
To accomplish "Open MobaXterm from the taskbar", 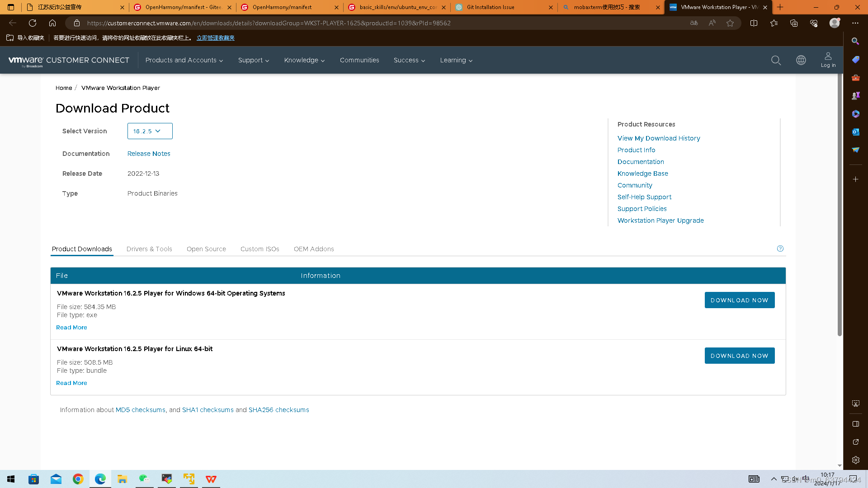I will 166,479.
